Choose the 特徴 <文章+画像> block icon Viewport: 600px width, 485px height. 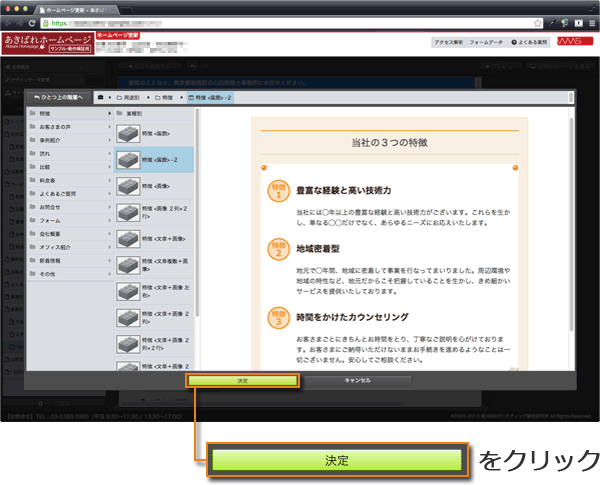[128, 239]
